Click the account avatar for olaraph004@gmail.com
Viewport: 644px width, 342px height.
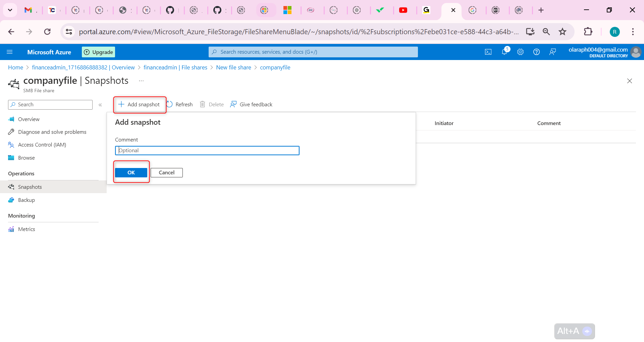tap(636, 52)
